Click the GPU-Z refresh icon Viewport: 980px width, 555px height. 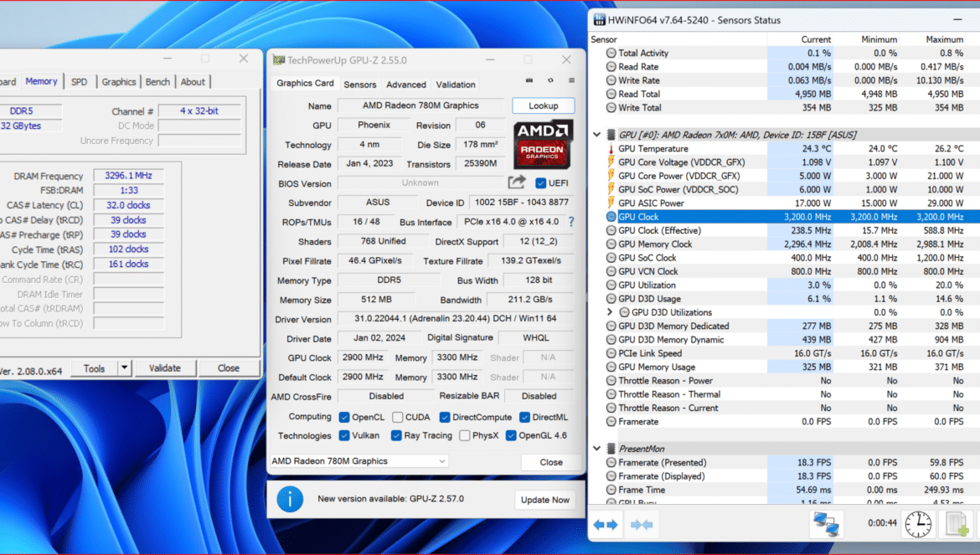click(550, 80)
